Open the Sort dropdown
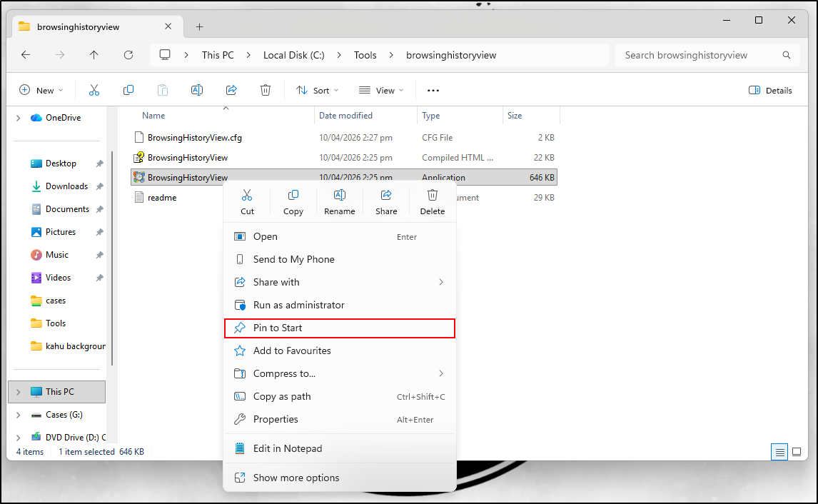 pos(317,90)
